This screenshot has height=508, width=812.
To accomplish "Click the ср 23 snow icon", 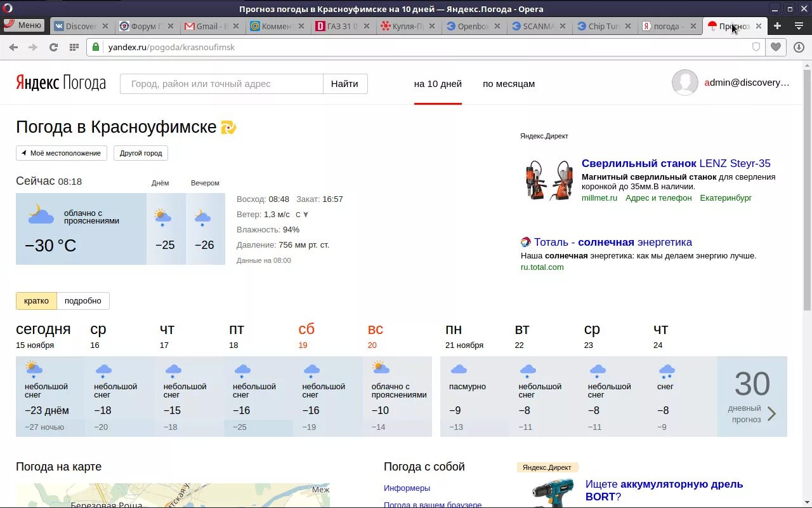I will [x=597, y=370].
